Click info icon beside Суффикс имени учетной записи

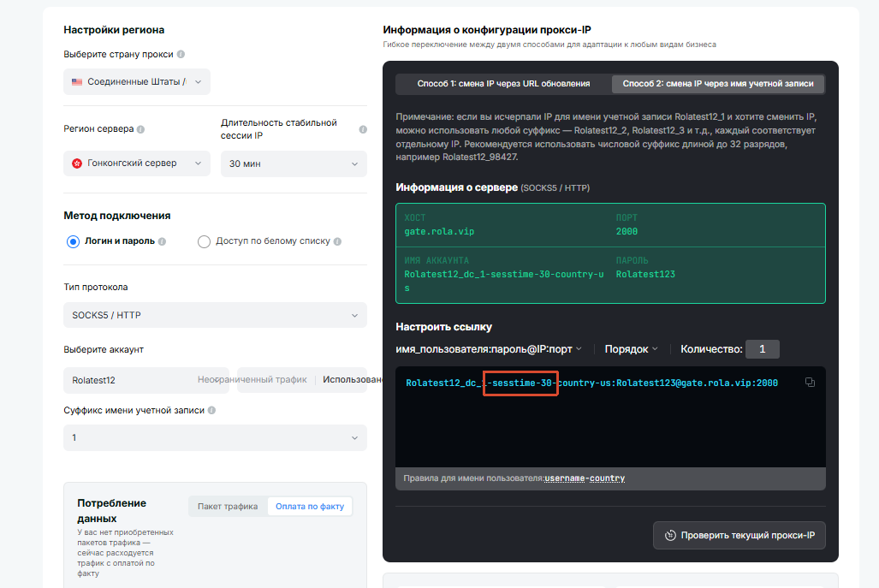tap(211, 410)
